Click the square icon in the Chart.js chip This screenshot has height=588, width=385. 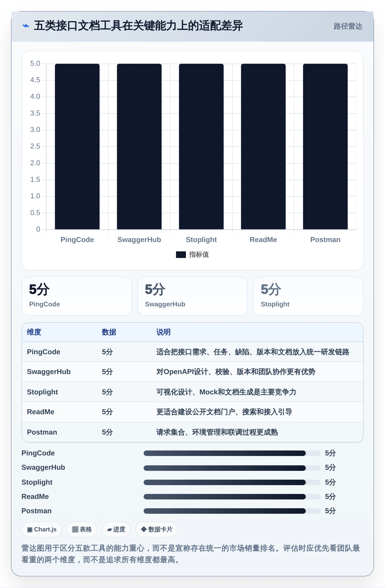pos(30,530)
